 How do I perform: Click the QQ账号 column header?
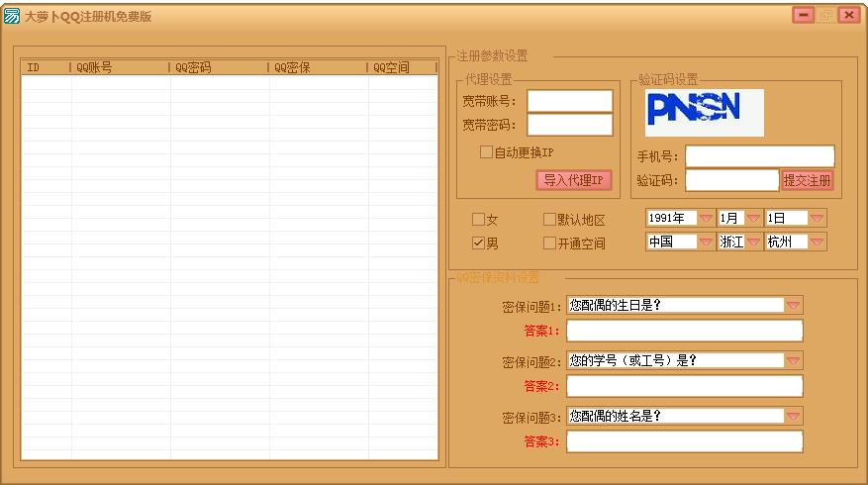pyautogui.click(x=120, y=68)
